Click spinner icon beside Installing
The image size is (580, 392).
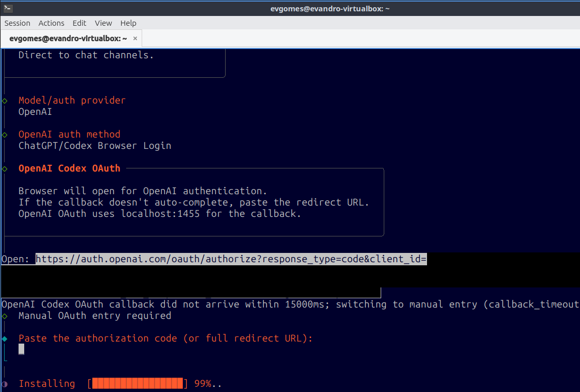point(5,384)
